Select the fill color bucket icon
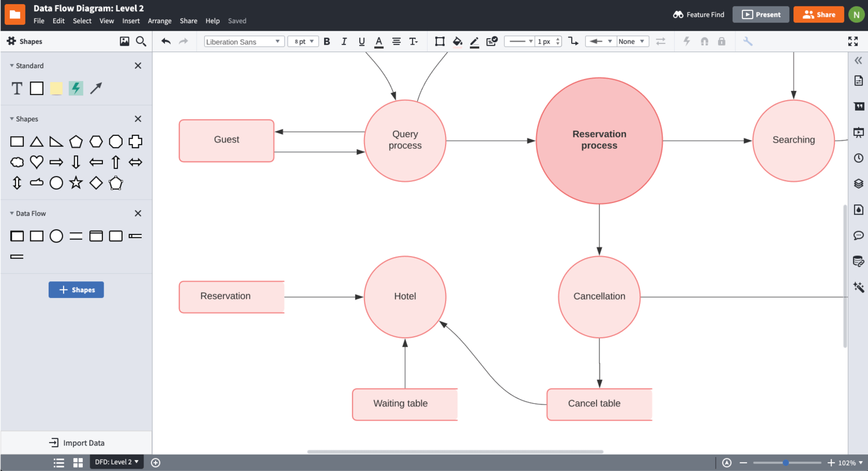Viewport: 868px width, 471px height. pyautogui.click(x=457, y=41)
